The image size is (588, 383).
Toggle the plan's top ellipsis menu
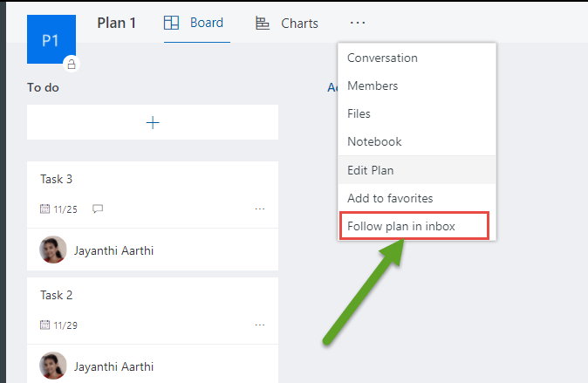[x=358, y=24]
